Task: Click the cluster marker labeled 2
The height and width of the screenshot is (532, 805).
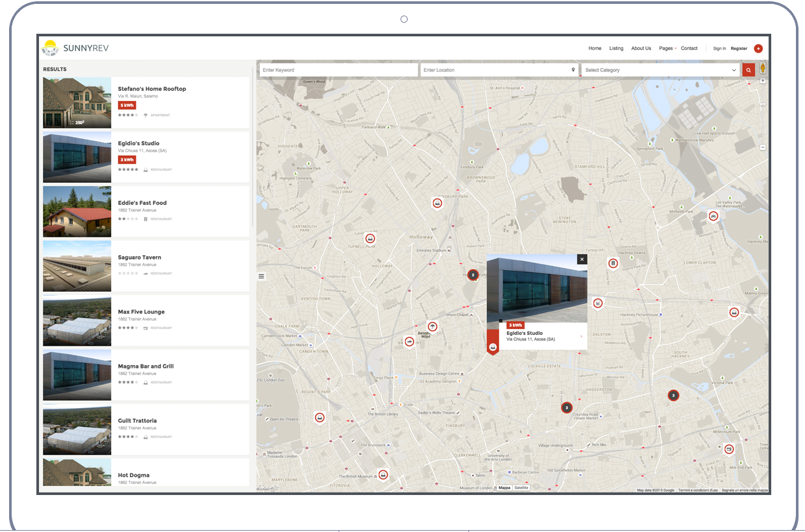Action: (x=473, y=275)
